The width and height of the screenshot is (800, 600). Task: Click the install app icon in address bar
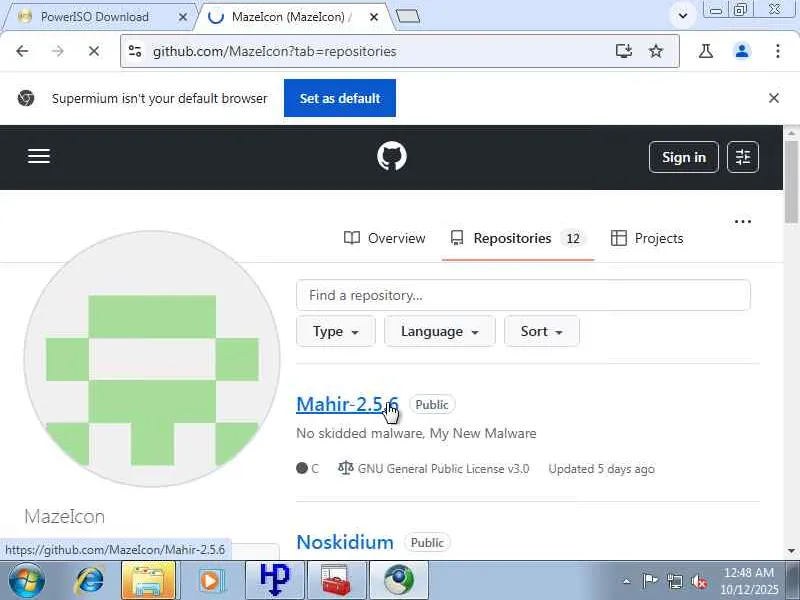point(623,51)
